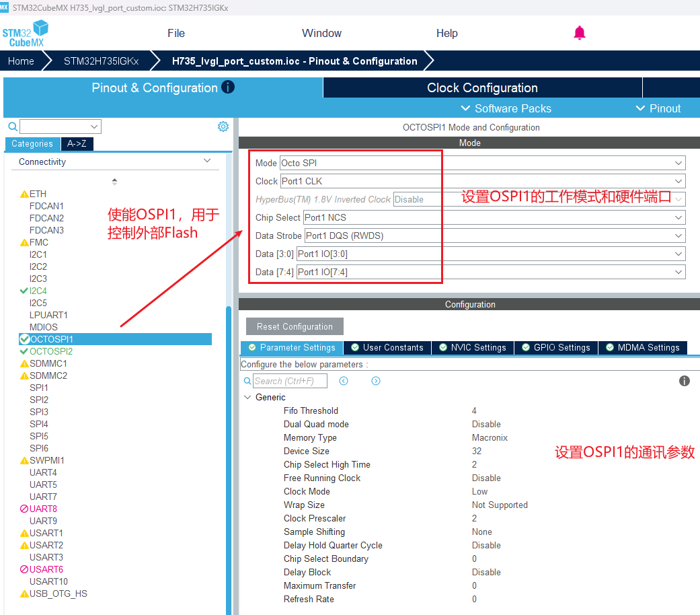Click the Device Size value 32
The width and height of the screenshot is (700, 615).
(477, 451)
